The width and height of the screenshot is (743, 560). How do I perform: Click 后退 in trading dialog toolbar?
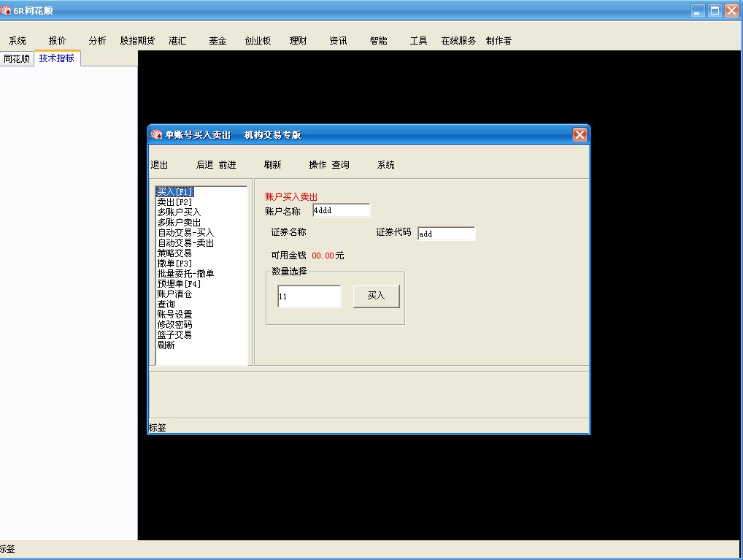pos(204,164)
